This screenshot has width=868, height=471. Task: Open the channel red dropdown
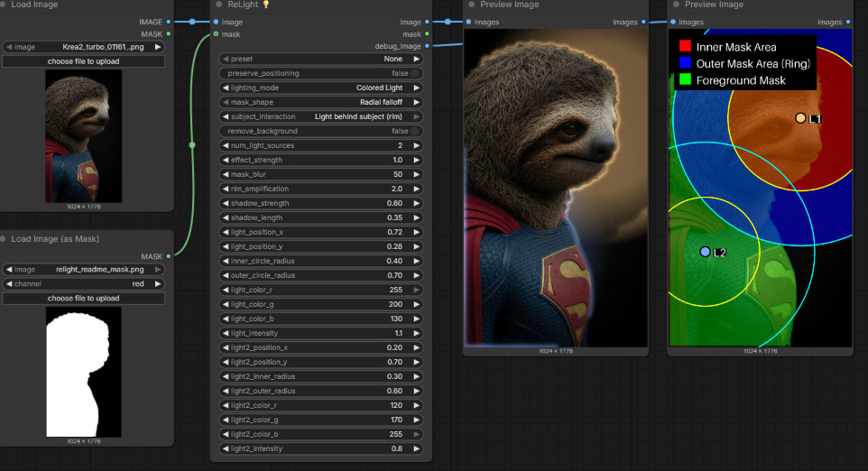click(x=83, y=284)
